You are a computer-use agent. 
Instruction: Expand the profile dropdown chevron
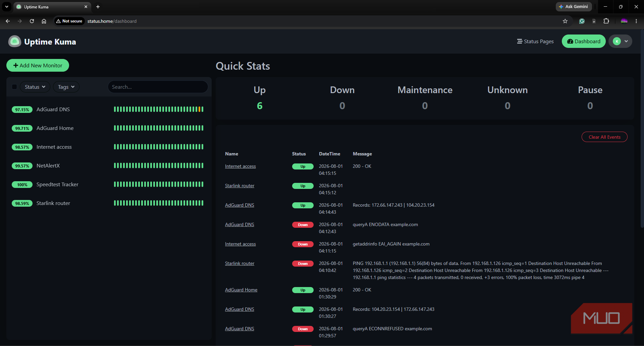point(626,42)
